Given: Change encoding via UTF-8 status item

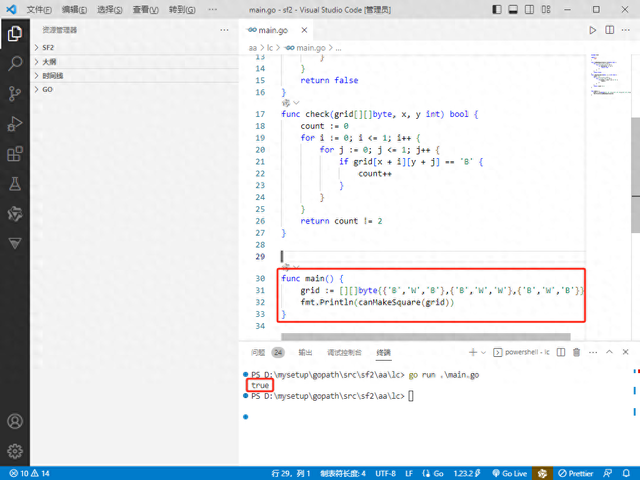Looking at the screenshot, I should click(x=385, y=473).
